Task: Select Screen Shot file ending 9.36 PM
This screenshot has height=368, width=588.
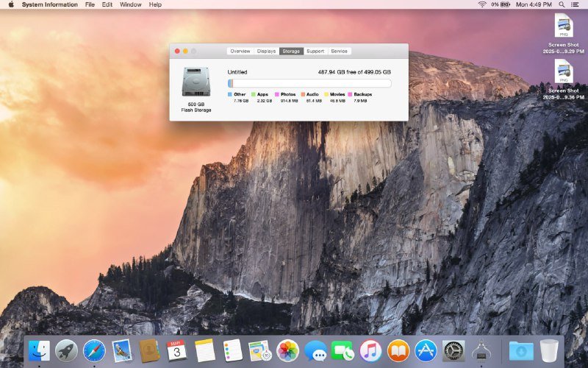Action: tap(564, 79)
